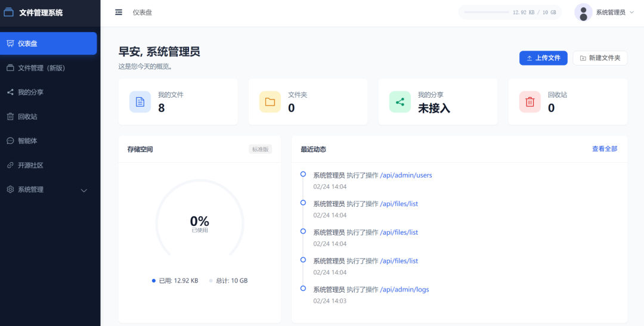Screen dimensions: 644x326
Task: Click the 文件管理系统 logo icon
Action: (x=8, y=13)
